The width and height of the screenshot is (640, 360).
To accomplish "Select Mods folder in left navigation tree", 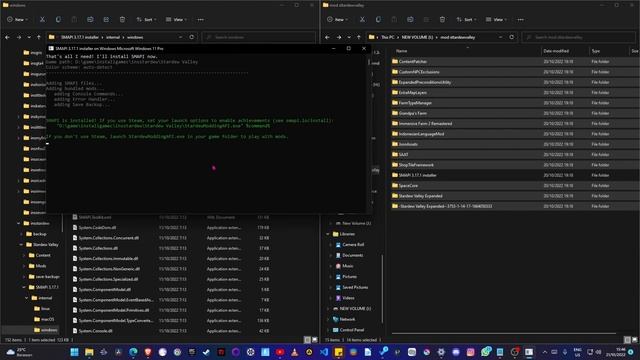I will click(x=37, y=266).
